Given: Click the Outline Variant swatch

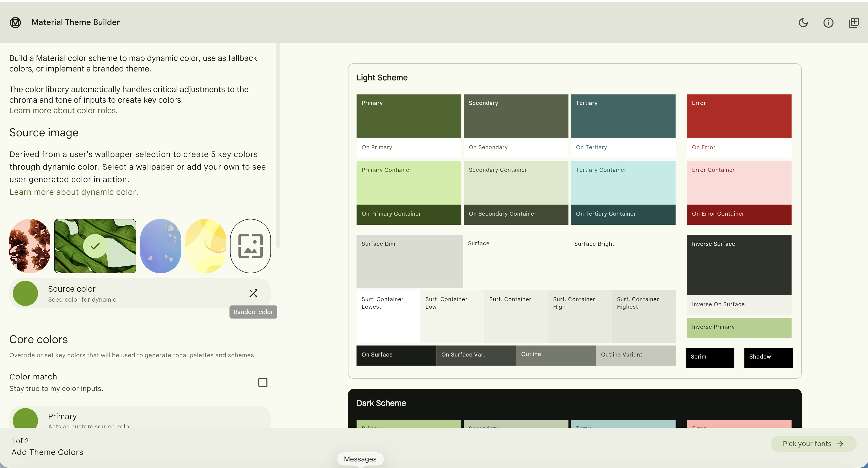Looking at the screenshot, I should click(636, 356).
